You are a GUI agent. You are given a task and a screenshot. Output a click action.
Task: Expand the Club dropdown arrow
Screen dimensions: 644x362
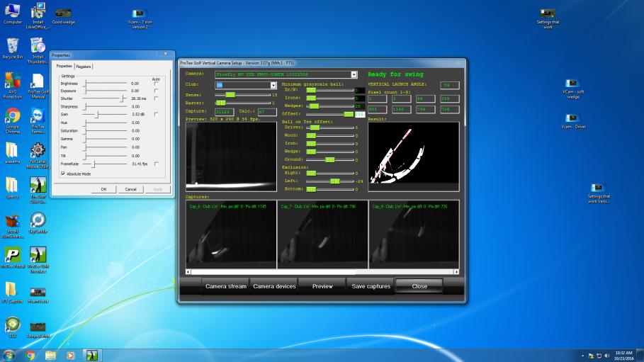[x=273, y=85]
